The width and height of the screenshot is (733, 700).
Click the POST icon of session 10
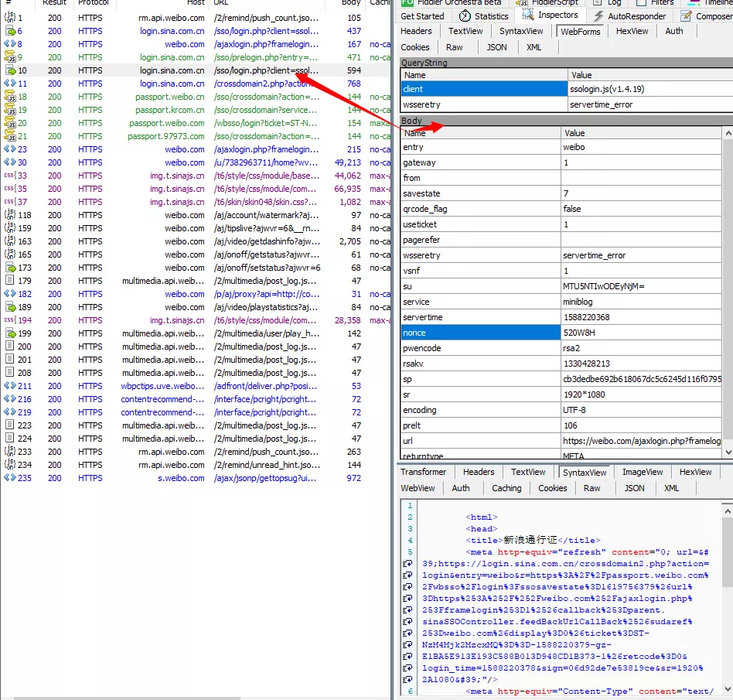click(9, 70)
